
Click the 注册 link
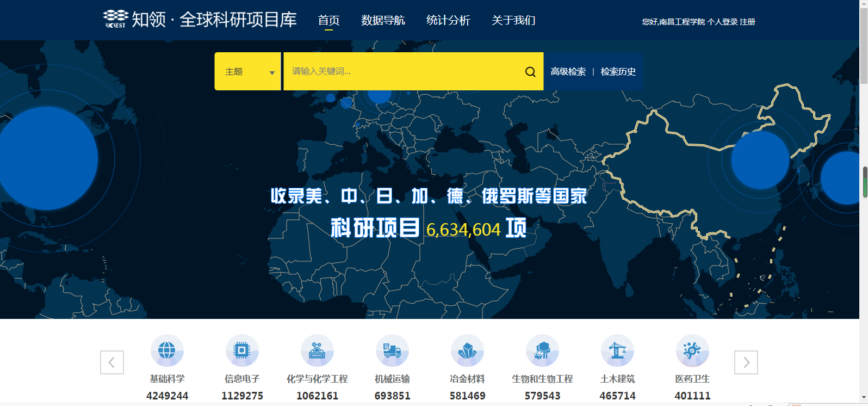[747, 22]
